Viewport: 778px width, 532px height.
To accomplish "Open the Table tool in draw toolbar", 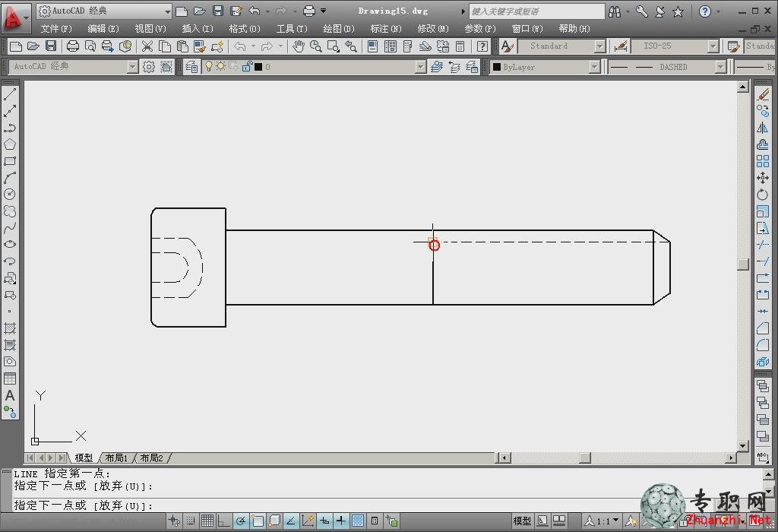I will click(10, 378).
